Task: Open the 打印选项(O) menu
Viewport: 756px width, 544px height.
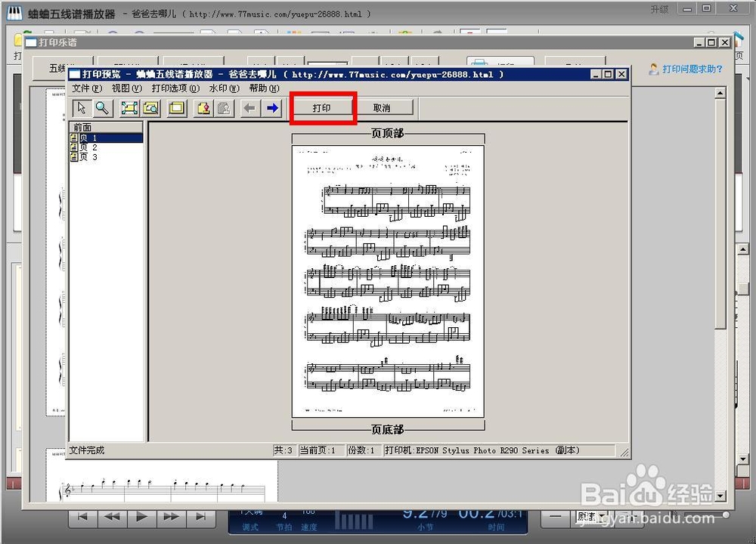Action: click(175, 88)
